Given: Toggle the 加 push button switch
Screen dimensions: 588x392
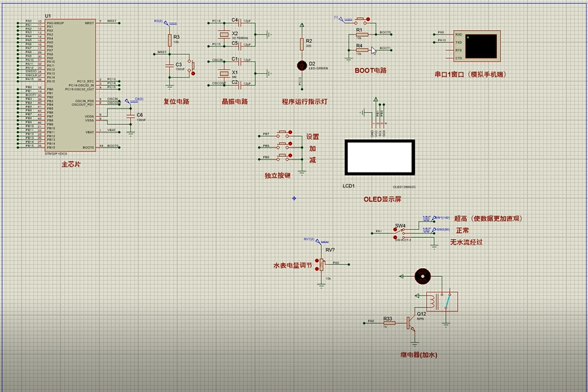Looking at the screenshot, I should tap(290, 144).
